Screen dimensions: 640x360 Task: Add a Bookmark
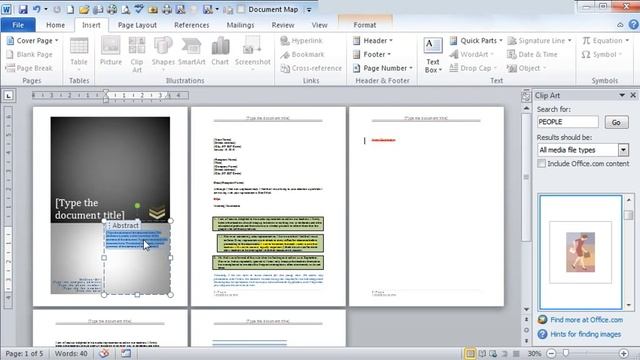click(x=302, y=54)
